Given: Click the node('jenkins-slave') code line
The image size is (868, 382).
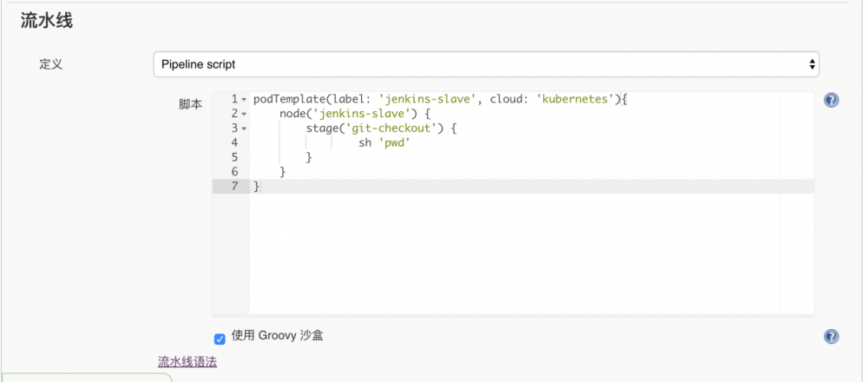Looking at the screenshot, I should pos(354,114).
